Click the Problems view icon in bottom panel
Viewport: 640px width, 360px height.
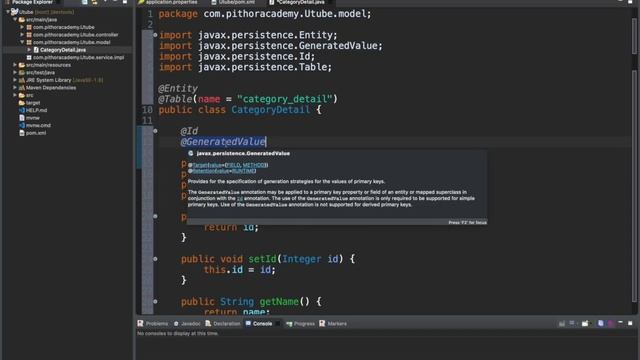(140, 323)
